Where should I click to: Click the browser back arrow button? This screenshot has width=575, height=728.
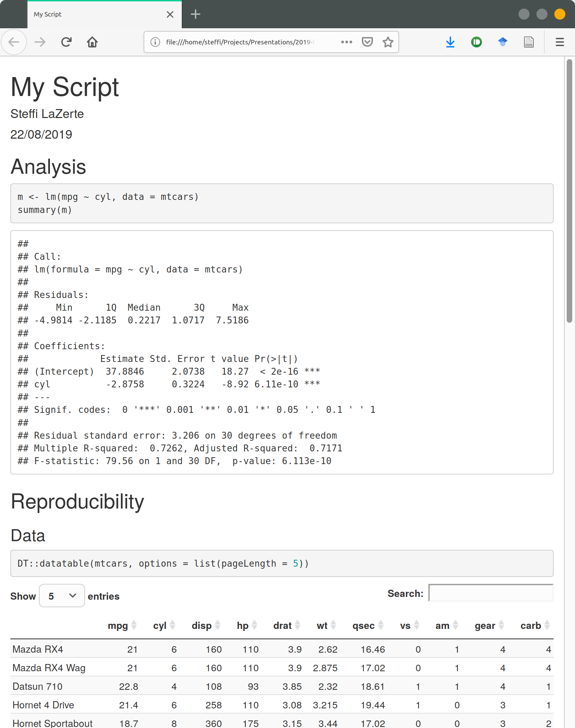tap(14, 42)
